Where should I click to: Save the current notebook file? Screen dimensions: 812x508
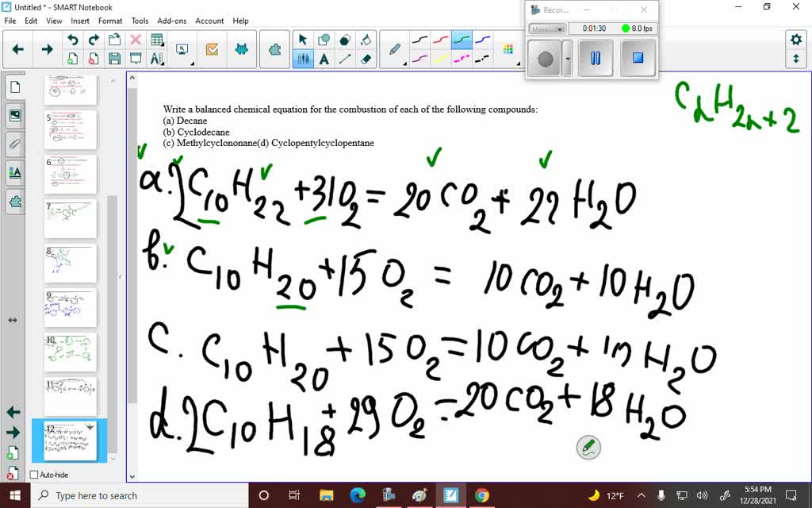click(x=115, y=58)
